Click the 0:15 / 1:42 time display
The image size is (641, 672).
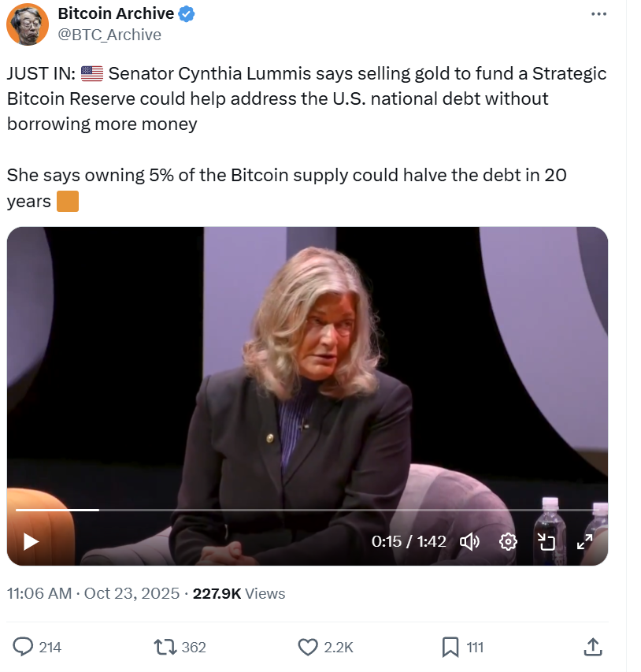pyautogui.click(x=409, y=541)
